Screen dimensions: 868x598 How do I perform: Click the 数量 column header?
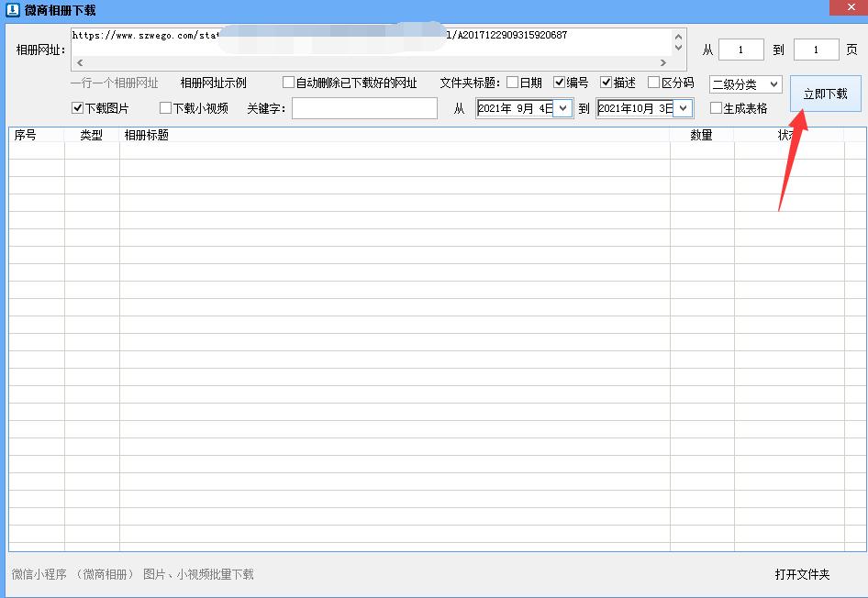point(702,135)
